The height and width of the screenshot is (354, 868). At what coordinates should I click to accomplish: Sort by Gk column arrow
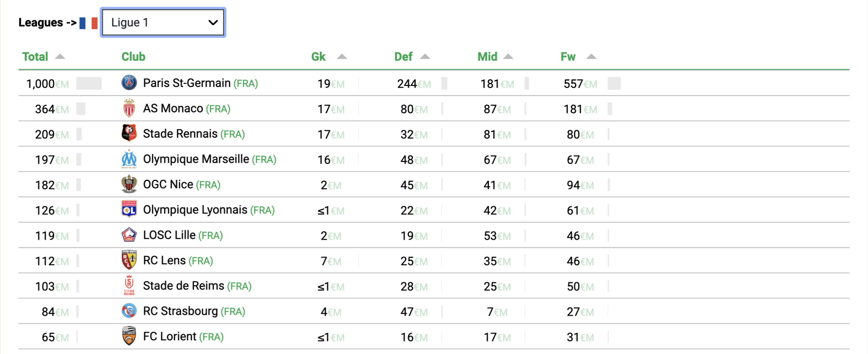(342, 56)
